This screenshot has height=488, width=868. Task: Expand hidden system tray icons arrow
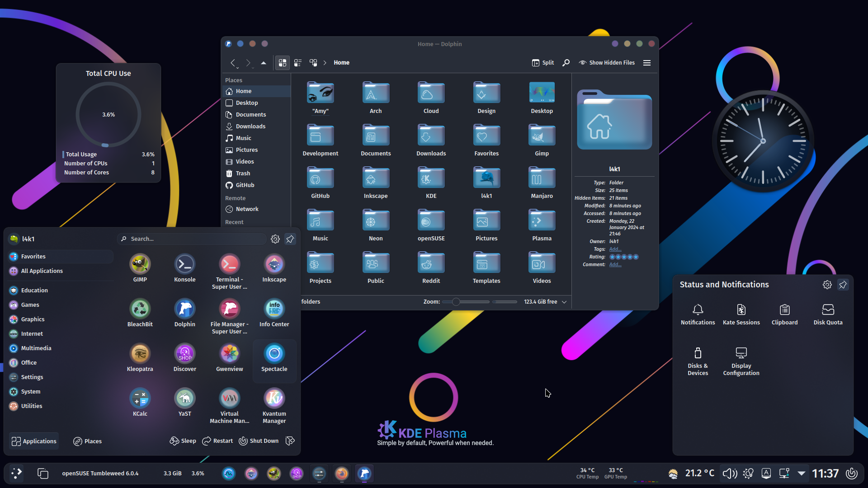tap(801, 474)
